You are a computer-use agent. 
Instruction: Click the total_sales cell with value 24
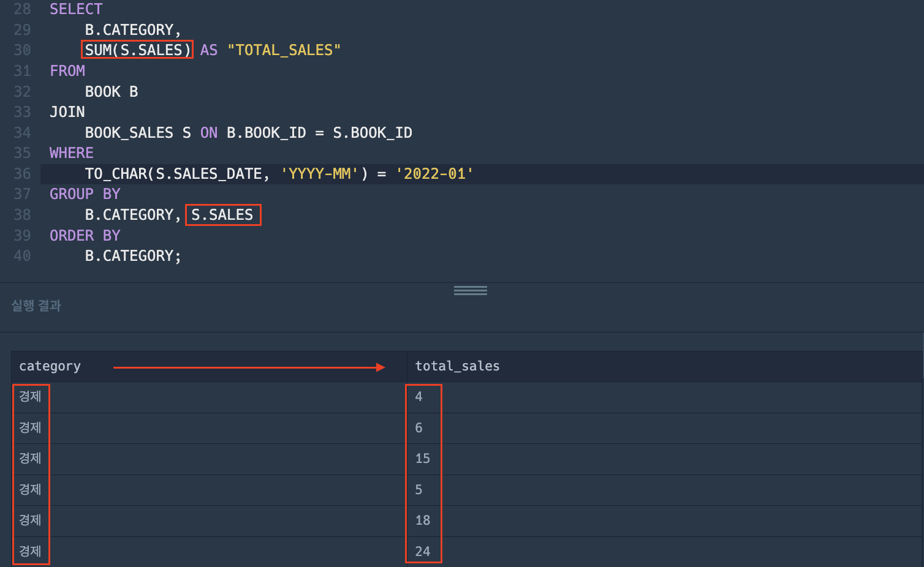coord(664,552)
